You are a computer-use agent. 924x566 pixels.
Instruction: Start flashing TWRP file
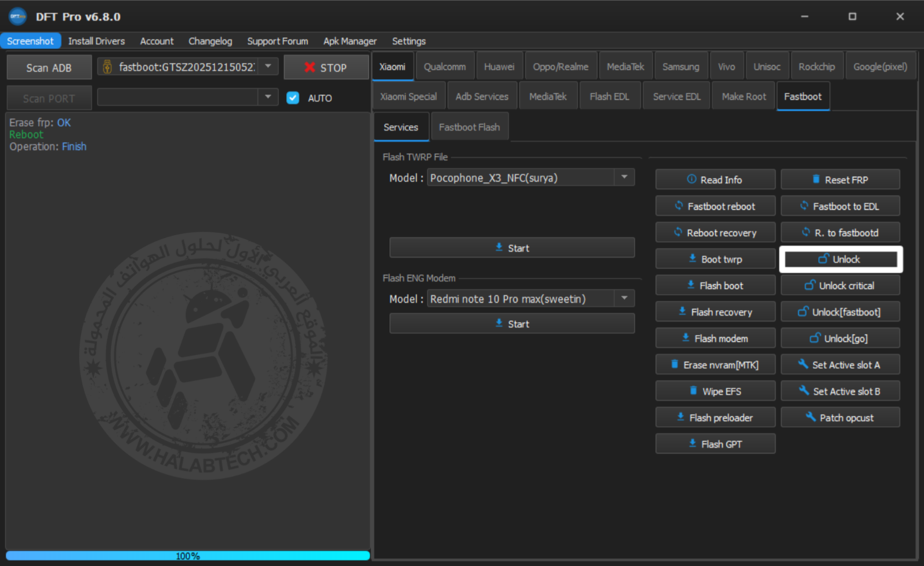pos(512,248)
